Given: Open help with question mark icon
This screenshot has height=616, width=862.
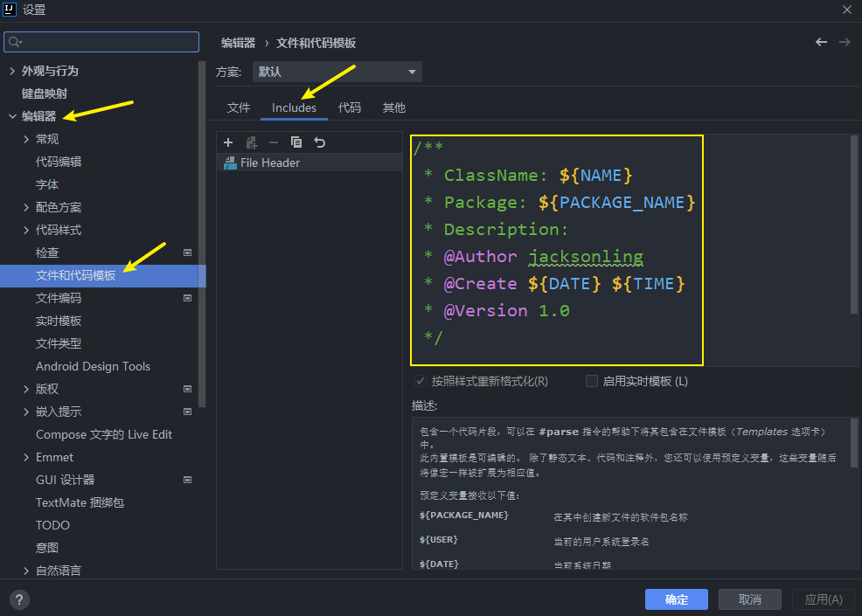Looking at the screenshot, I should [18, 599].
